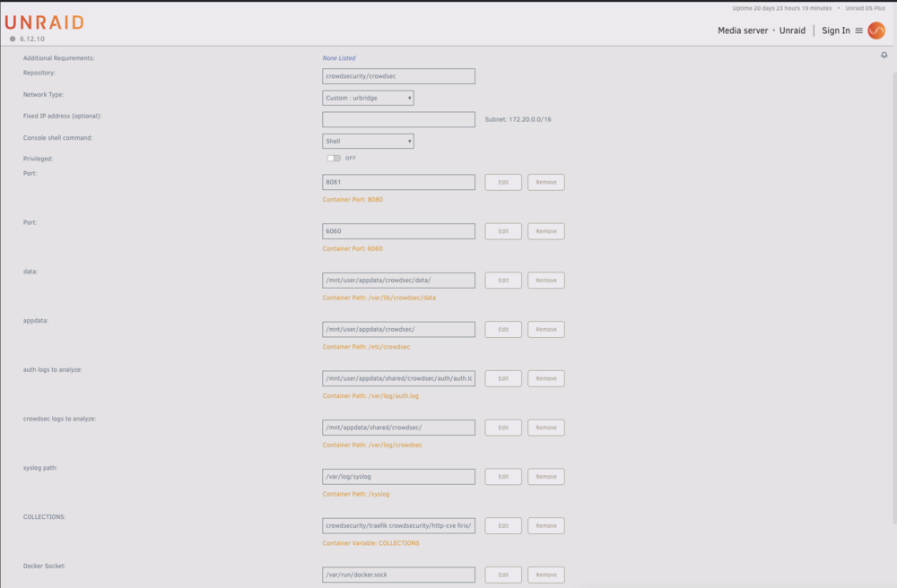897x588 pixels.
Task: Edit the 8081 port entry
Action: [x=503, y=182]
